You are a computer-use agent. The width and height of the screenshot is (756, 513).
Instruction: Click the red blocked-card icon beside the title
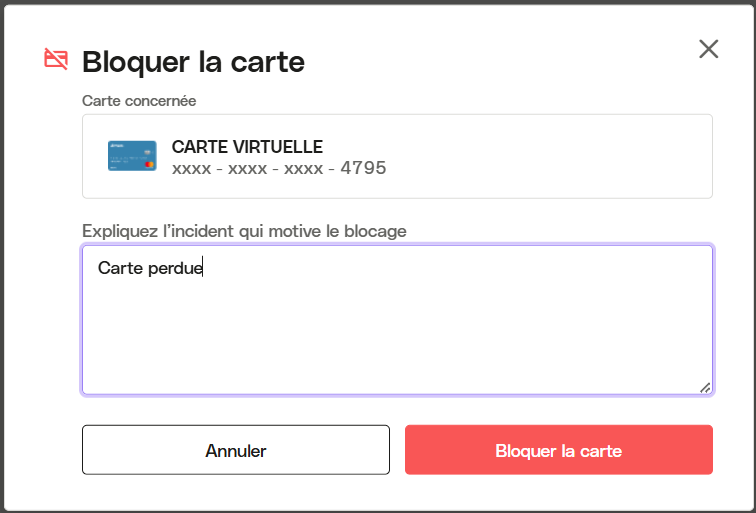coord(56,59)
